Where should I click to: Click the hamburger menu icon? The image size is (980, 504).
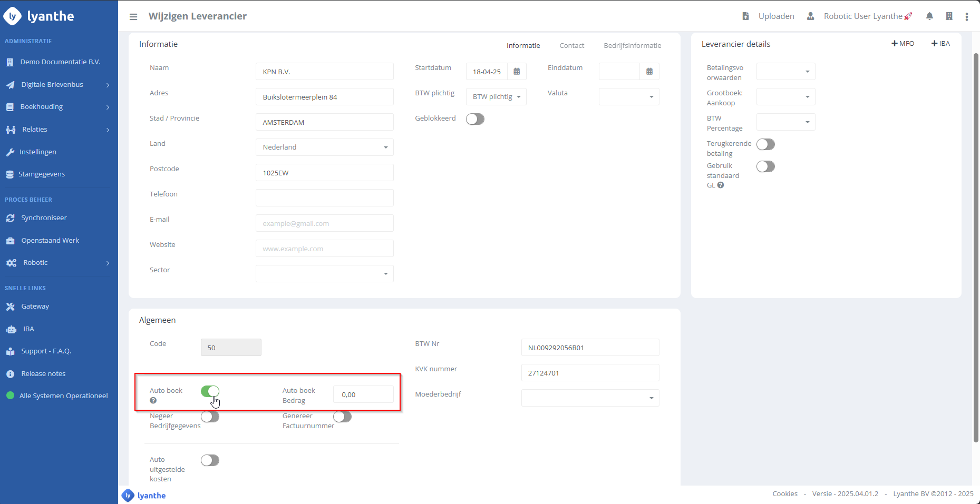pos(133,17)
